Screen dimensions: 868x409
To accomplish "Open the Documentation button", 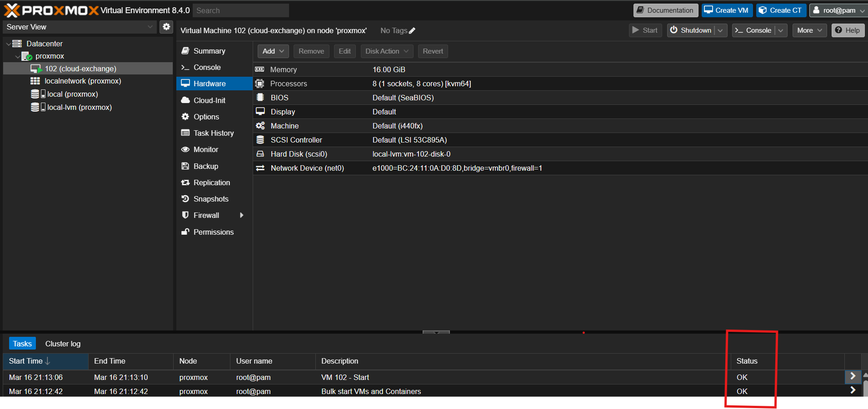I will [666, 10].
